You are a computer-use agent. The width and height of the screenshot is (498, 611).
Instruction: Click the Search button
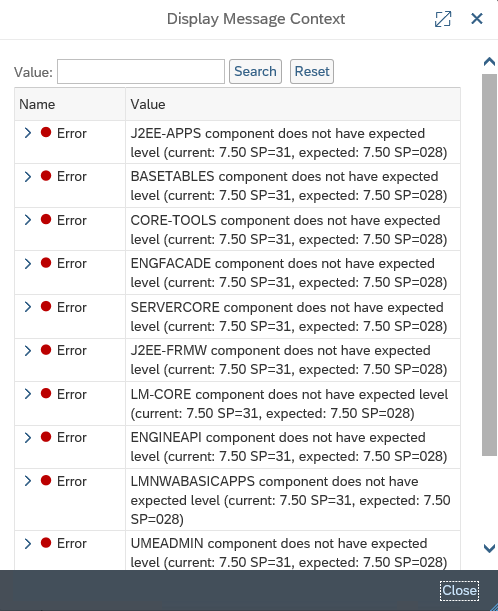(255, 71)
